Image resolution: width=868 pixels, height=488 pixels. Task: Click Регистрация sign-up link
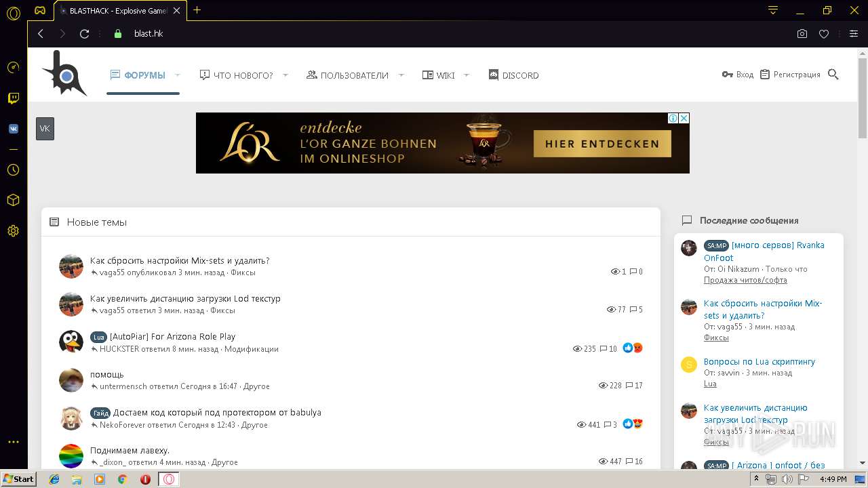click(x=790, y=75)
